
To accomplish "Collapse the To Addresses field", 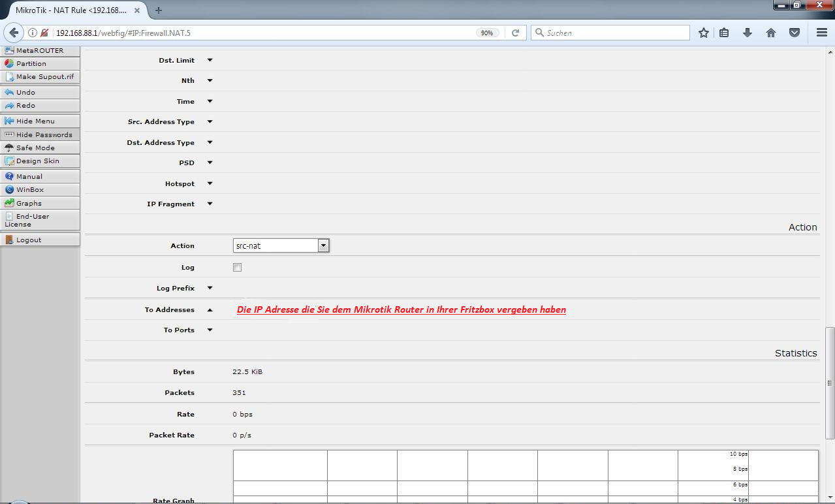I will pos(210,310).
